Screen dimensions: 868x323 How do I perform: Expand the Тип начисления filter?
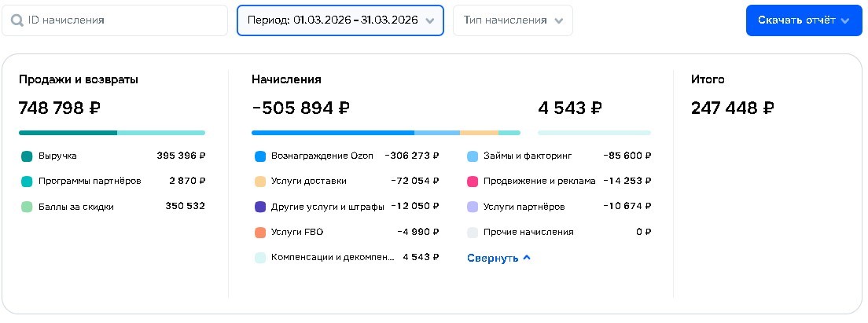(513, 20)
